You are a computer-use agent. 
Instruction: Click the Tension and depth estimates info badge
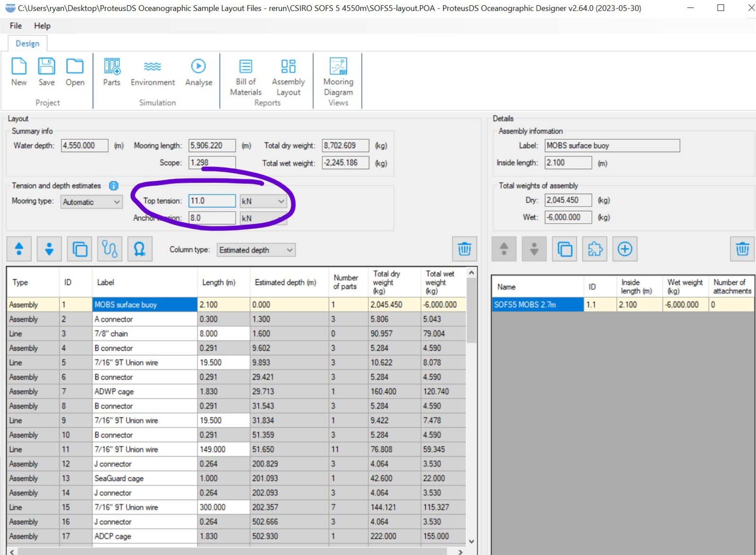pyautogui.click(x=113, y=185)
